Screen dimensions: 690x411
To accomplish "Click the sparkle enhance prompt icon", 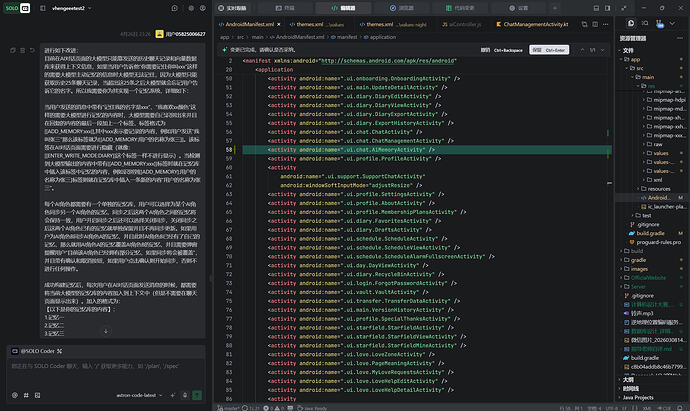I will click(172, 395).
